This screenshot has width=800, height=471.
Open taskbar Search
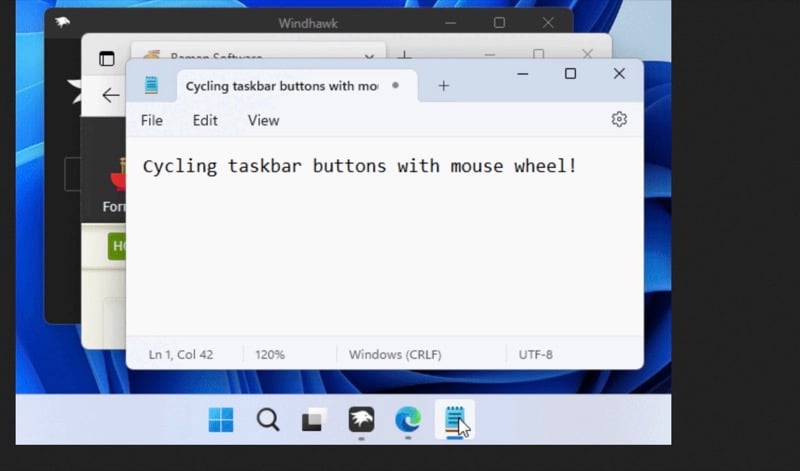[x=268, y=419]
